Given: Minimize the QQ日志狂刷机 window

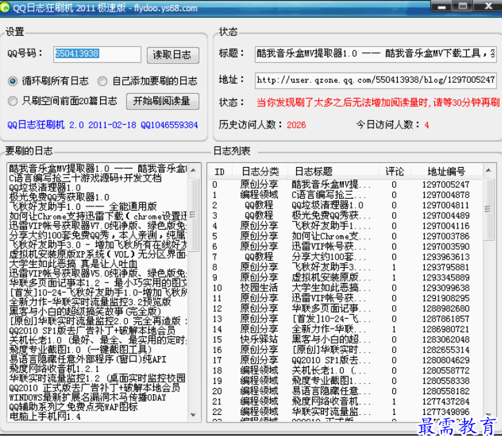Looking at the screenshot, I should (x=442, y=6).
